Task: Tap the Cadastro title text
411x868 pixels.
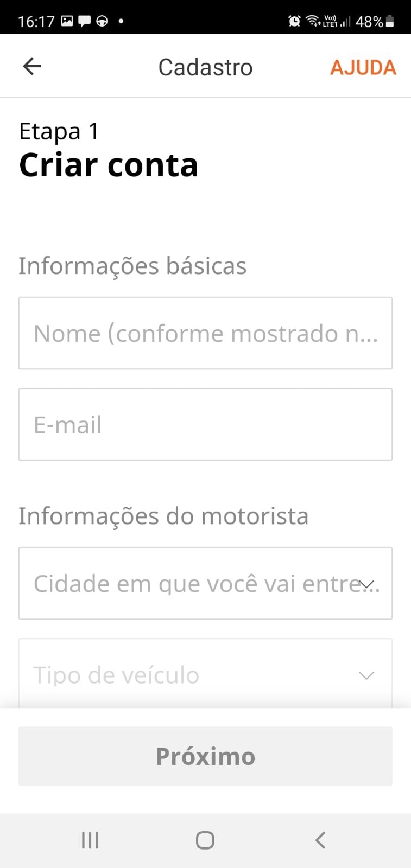Action: pos(205,68)
